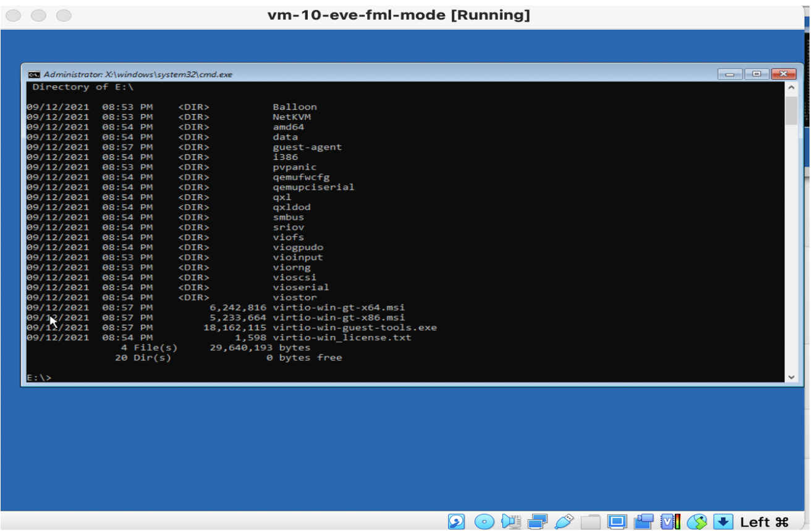812x531 pixels.
Task: Click the Left ⌘ host key indicator
Action: point(766,522)
